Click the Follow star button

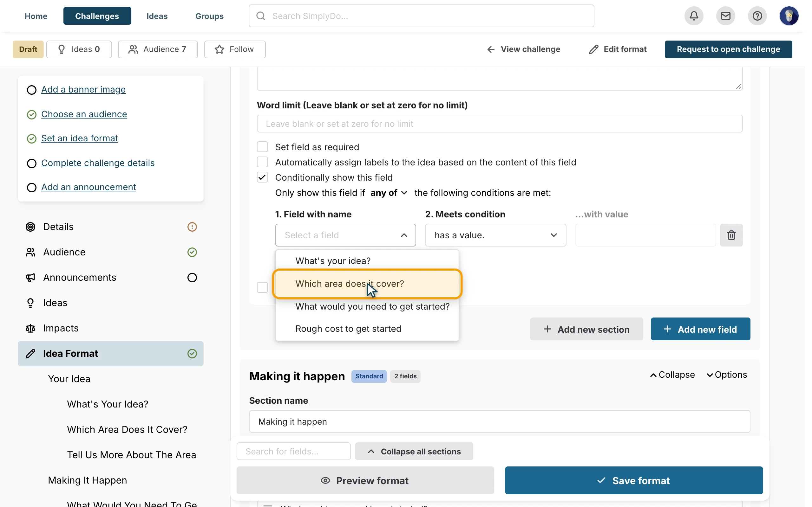[235, 49]
